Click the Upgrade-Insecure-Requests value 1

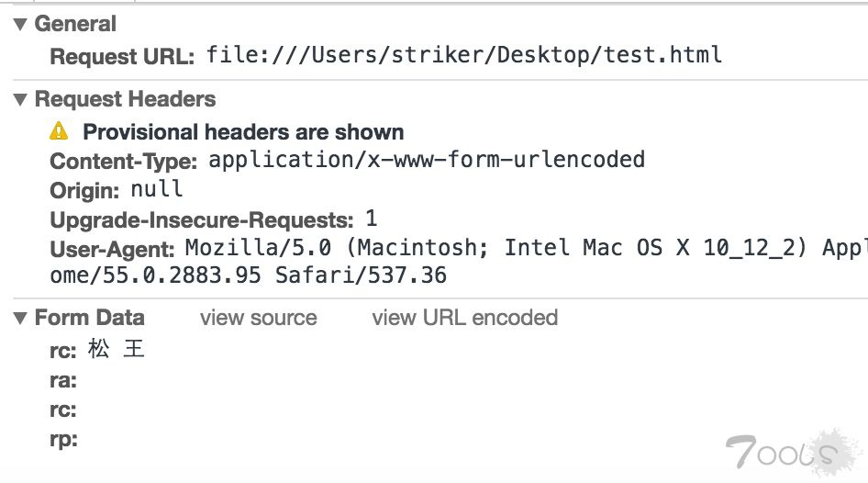pos(372,219)
